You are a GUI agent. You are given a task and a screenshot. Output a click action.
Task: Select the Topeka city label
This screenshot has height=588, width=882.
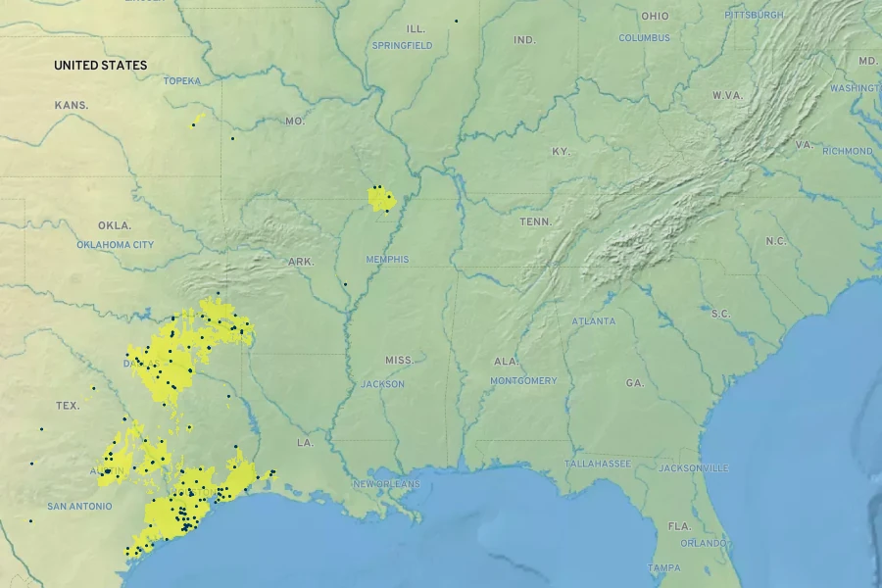(x=181, y=80)
